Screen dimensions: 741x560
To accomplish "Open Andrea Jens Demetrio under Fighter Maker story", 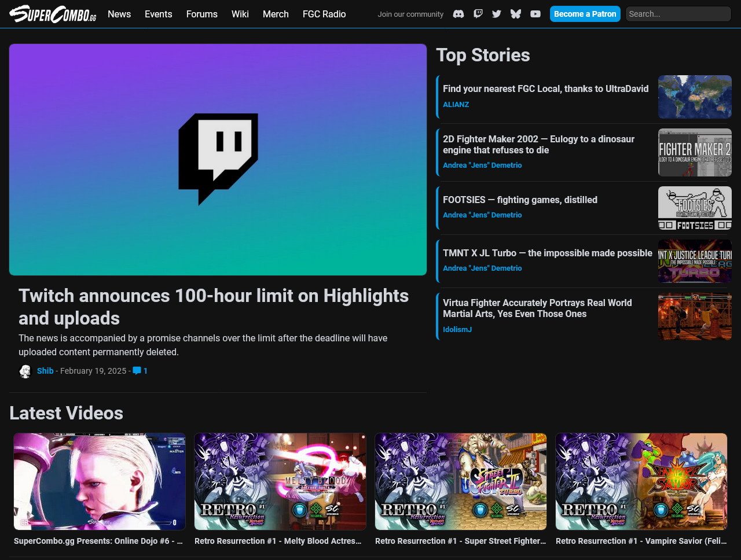I will tap(482, 165).
